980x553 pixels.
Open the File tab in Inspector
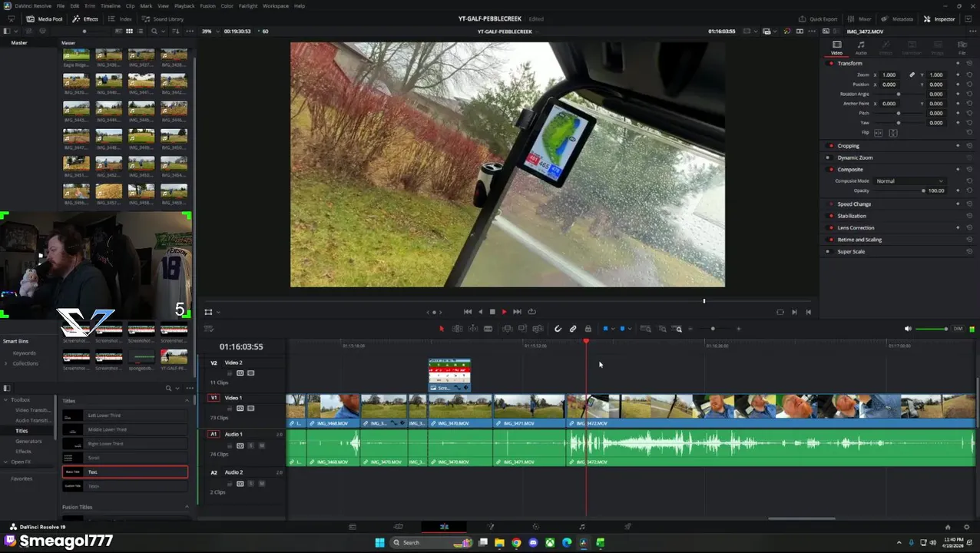click(962, 48)
